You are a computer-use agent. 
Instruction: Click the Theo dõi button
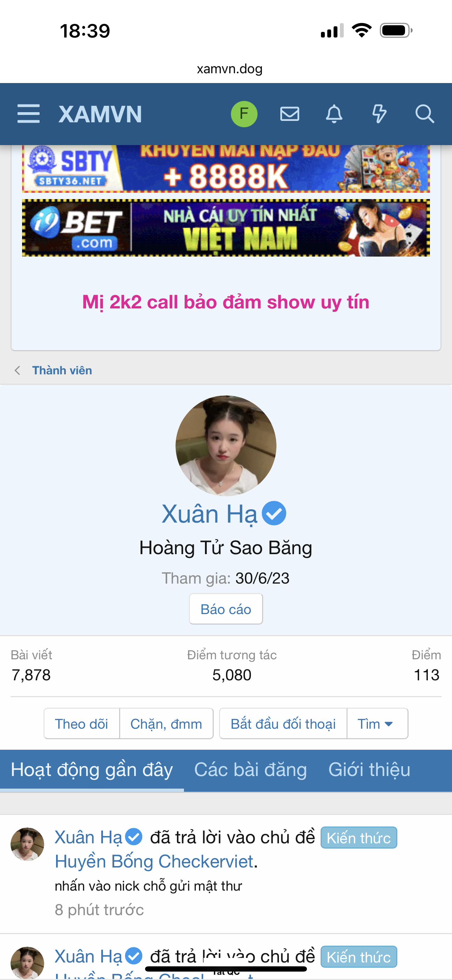[x=81, y=723]
